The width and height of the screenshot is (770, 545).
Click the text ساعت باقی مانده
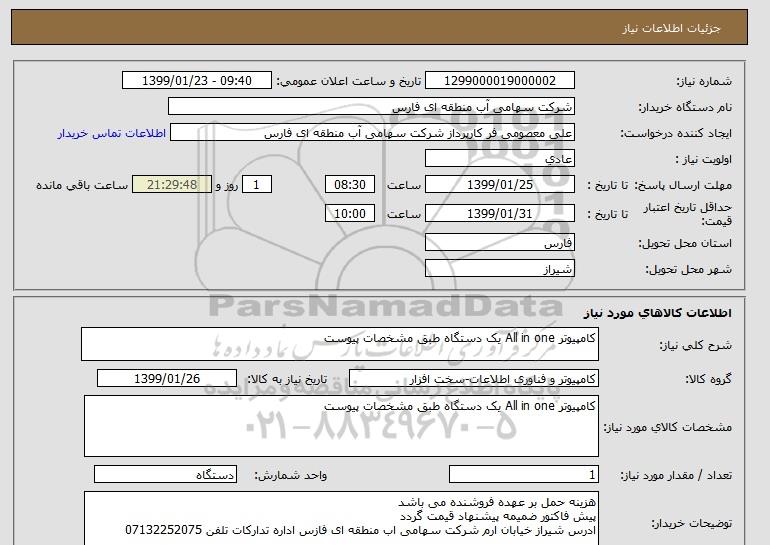(x=82, y=185)
